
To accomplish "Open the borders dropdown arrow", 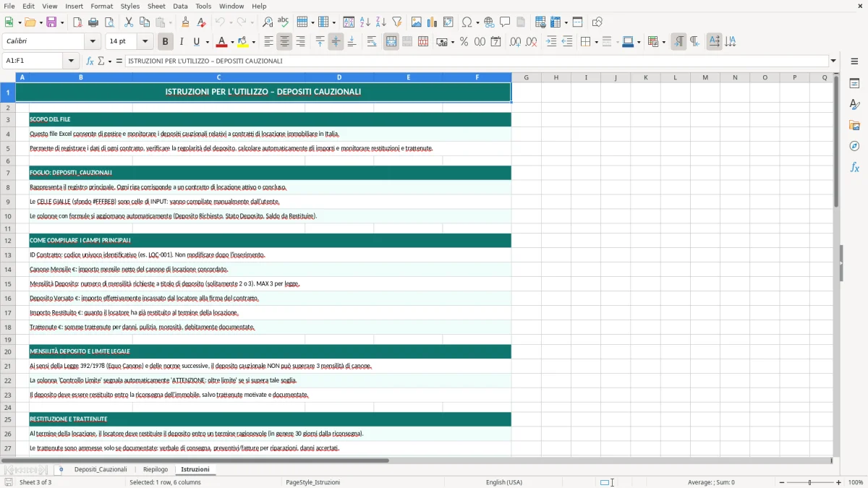I will click(x=596, y=42).
